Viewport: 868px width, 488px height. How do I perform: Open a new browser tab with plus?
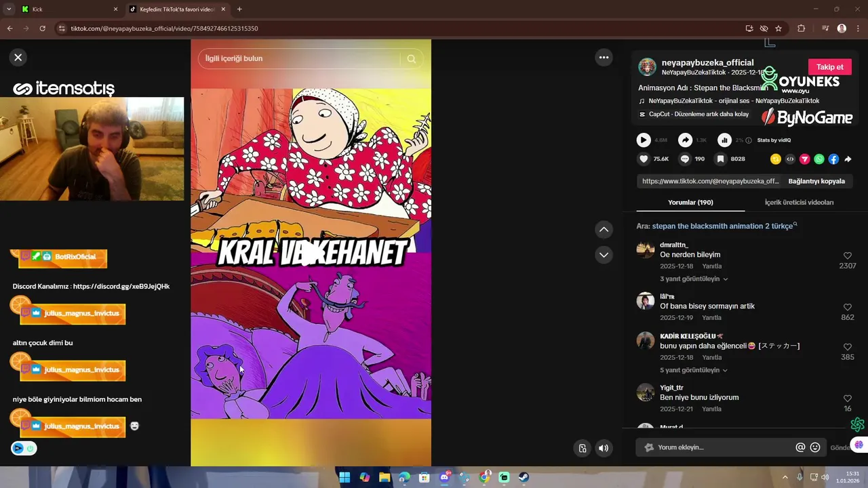pyautogui.click(x=239, y=9)
